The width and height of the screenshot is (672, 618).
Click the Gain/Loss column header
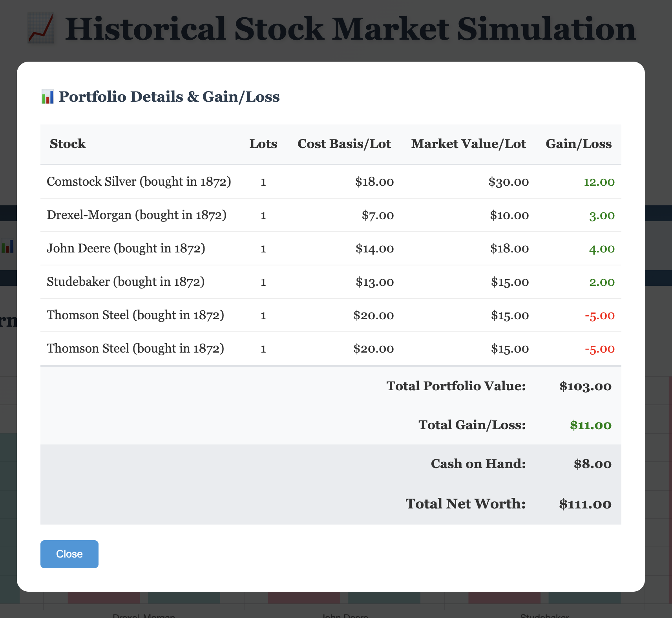click(579, 144)
